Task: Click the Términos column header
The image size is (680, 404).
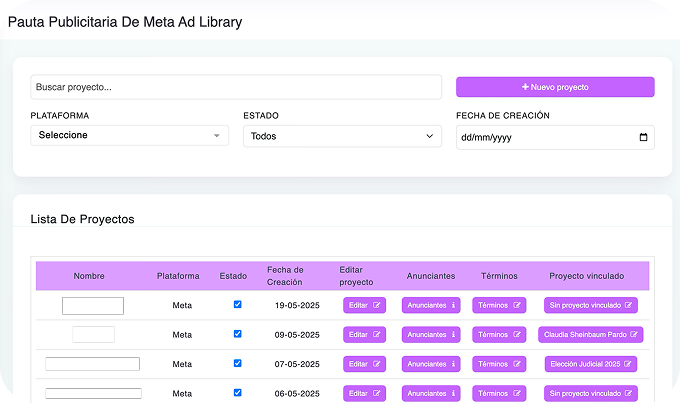Action: click(499, 276)
